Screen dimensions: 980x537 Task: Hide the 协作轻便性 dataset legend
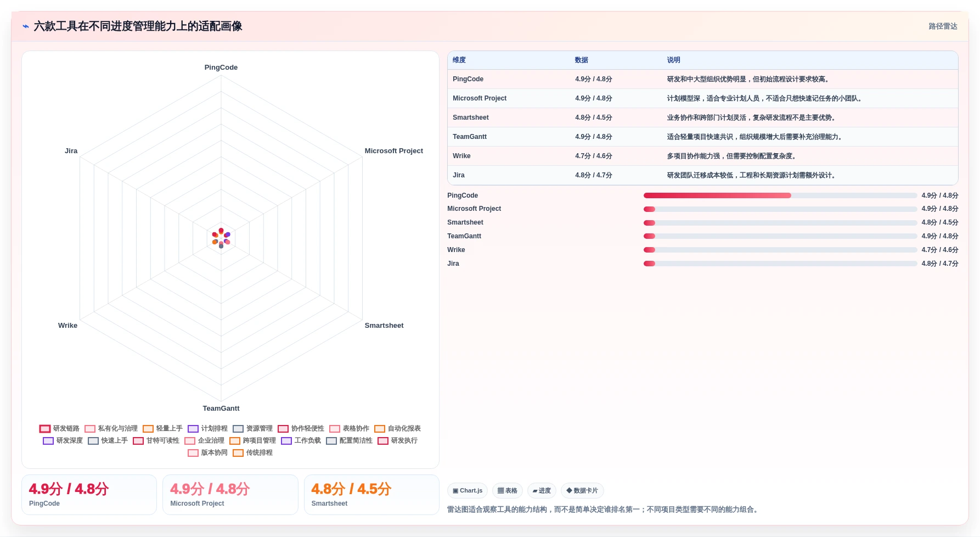pos(301,428)
